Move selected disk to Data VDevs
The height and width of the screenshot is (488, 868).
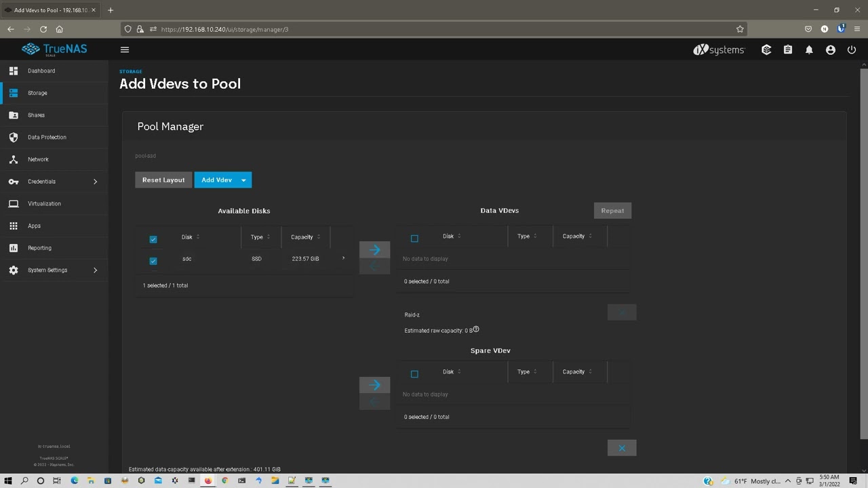pos(374,249)
